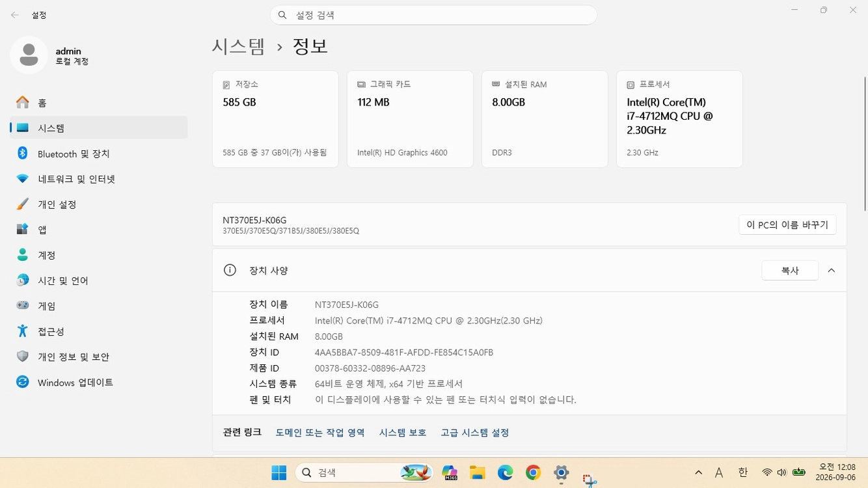This screenshot has width=868, height=488.
Task: Click the 설정 검색 search field
Action: pos(433,15)
